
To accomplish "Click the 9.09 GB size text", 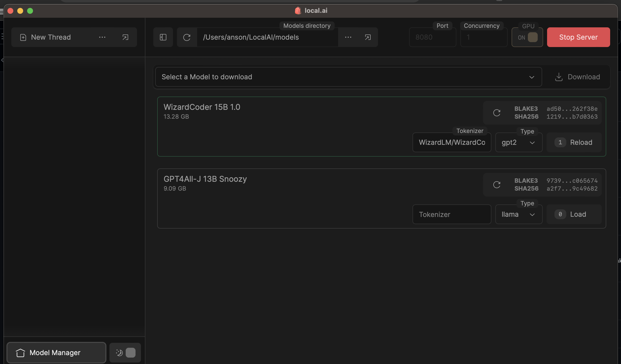I will 175,189.
